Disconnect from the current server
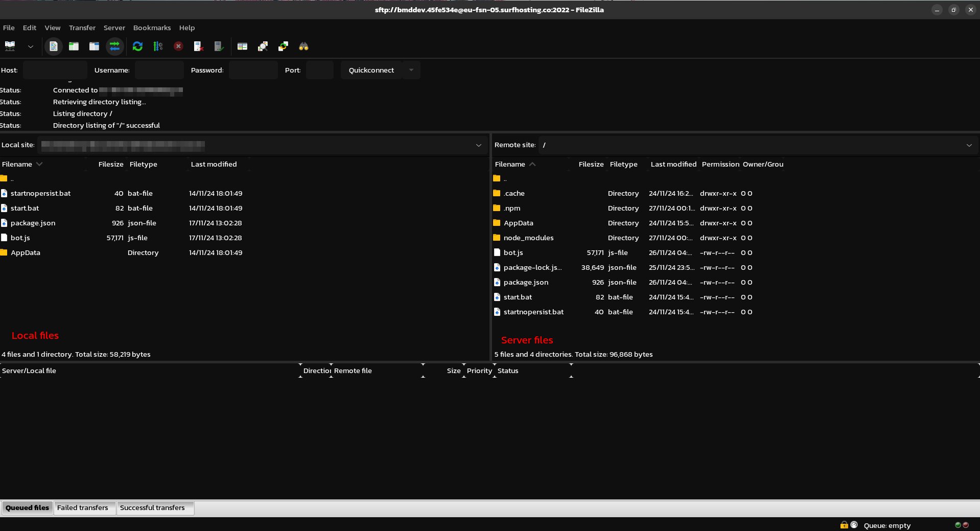Screen dimensions: 980x531 199,47
